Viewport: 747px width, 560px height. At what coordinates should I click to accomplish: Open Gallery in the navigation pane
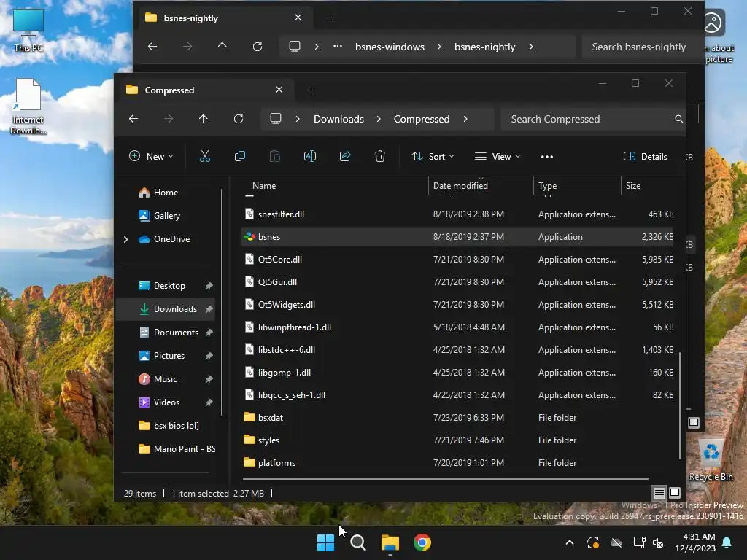tap(167, 216)
